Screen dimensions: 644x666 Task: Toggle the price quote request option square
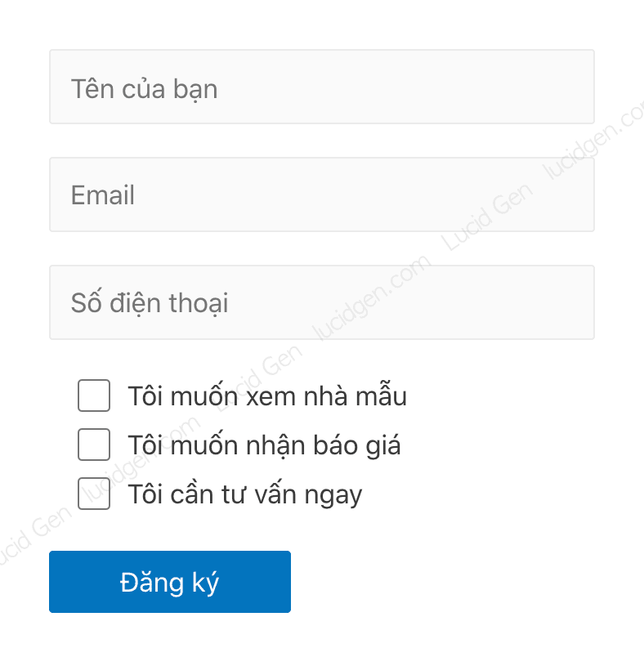click(94, 445)
